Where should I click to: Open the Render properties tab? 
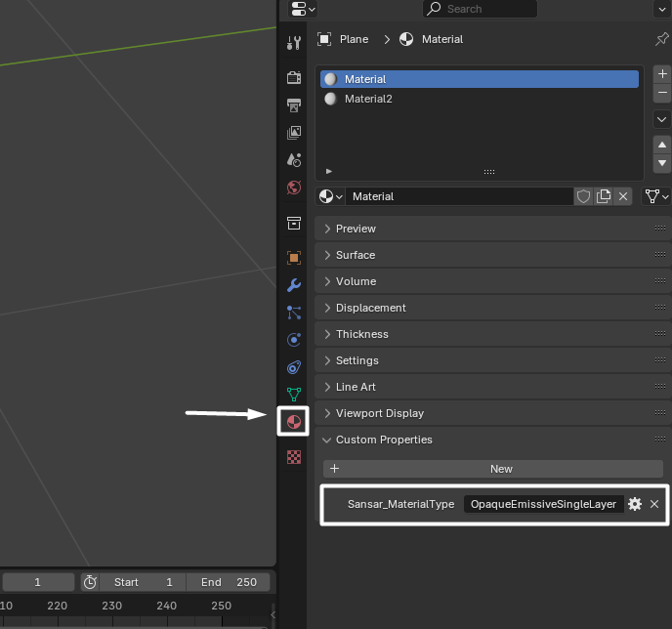pos(293,77)
